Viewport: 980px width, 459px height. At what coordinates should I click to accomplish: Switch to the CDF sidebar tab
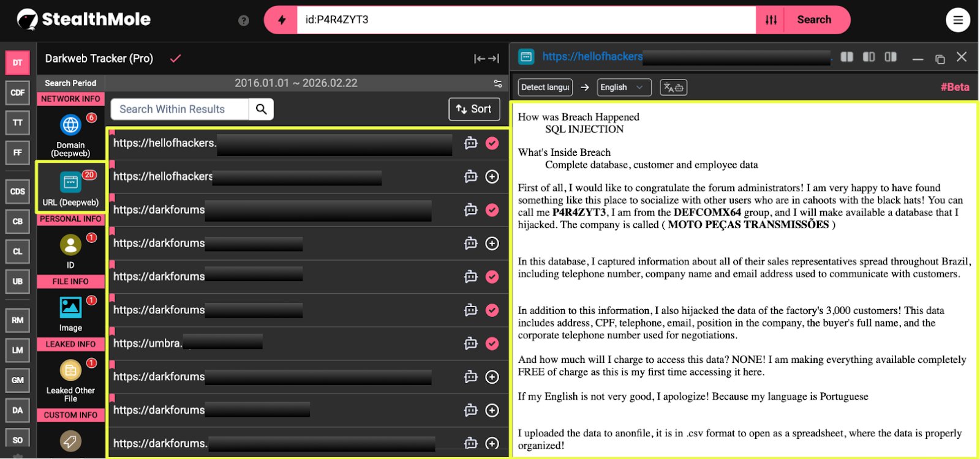(18, 93)
